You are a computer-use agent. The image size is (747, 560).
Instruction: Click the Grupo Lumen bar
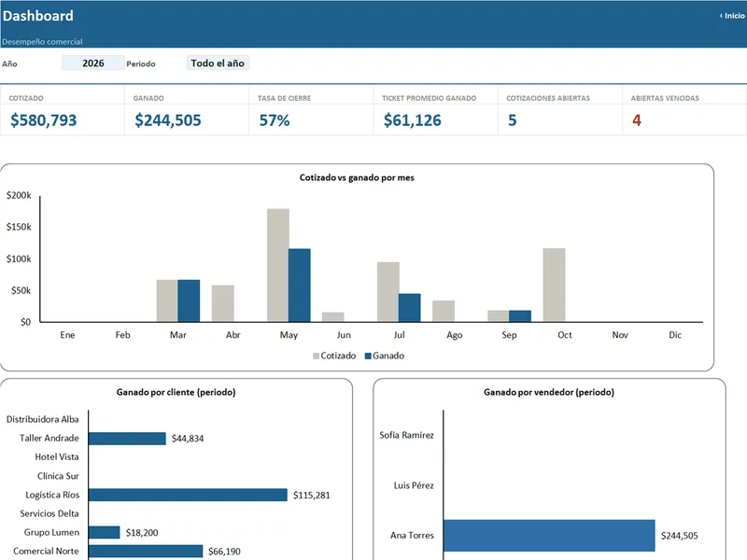[x=105, y=532]
